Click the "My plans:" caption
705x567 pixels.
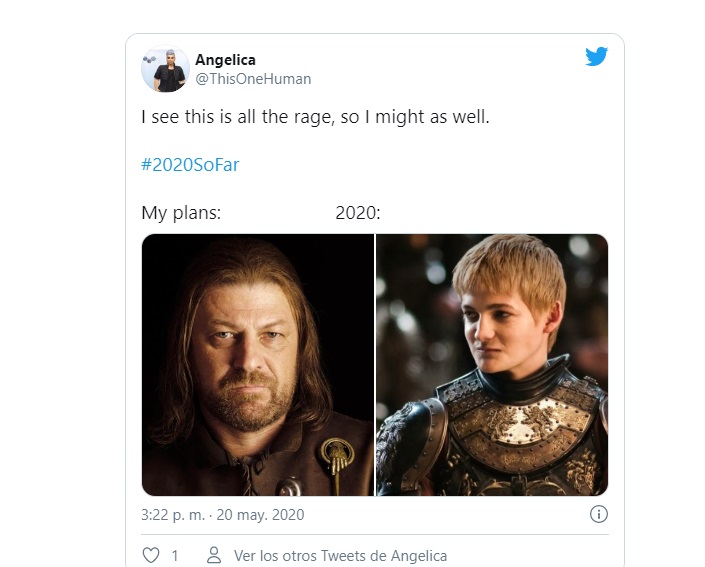point(181,213)
